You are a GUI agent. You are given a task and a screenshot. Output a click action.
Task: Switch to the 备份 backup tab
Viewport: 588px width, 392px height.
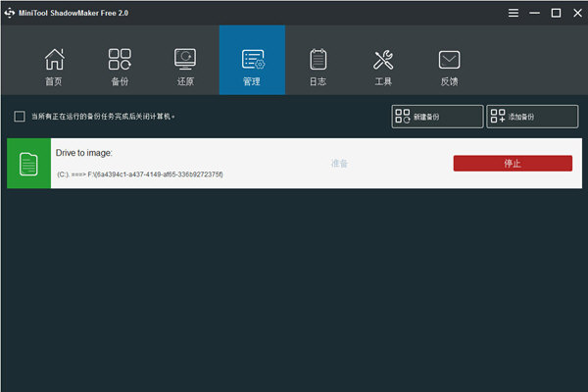pos(120,67)
